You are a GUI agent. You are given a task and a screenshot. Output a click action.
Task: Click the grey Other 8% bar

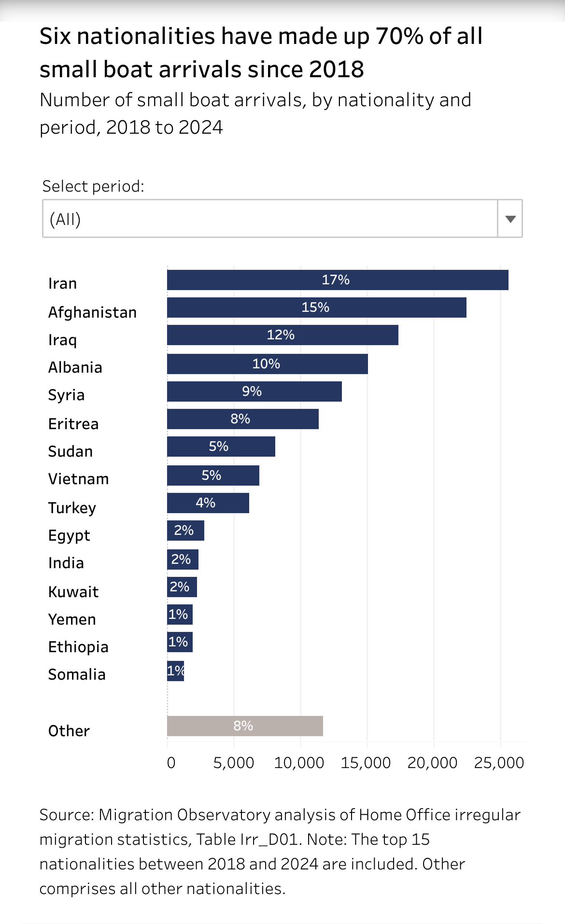pos(245,726)
